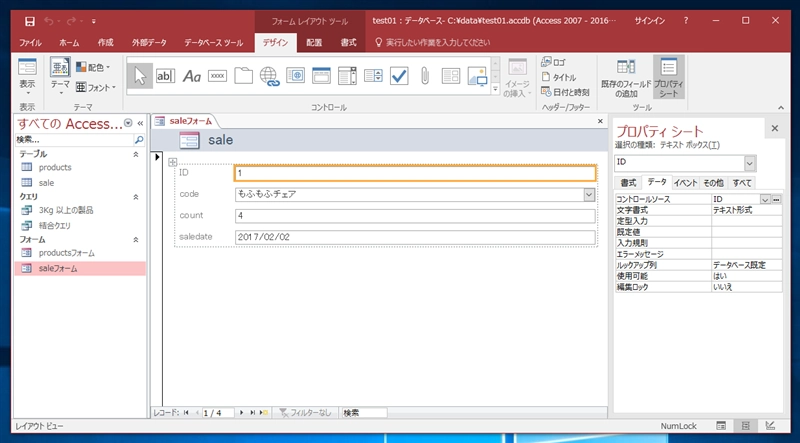800x443 pixels.
Task: Switch to the All (すべて) property sheet tab
Action: pyautogui.click(x=740, y=183)
